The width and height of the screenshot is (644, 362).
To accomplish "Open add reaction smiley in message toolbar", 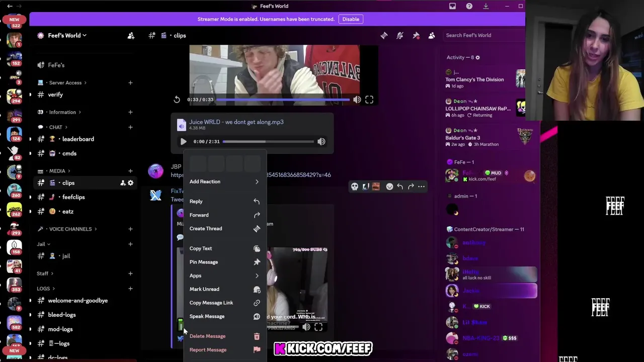I will click(x=389, y=187).
